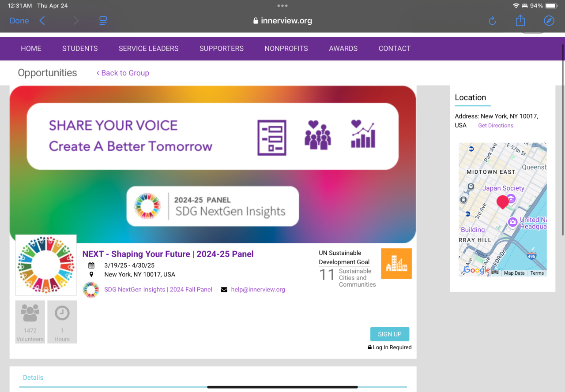Open the SERVICE LEADERS menu item
This screenshot has width=565, height=392.
click(149, 49)
